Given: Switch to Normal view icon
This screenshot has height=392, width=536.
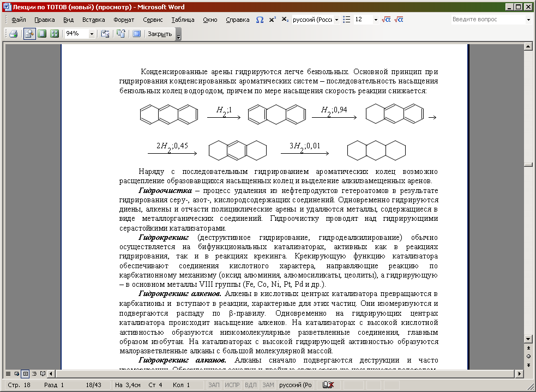Looking at the screenshot, I should click(x=8, y=374).
